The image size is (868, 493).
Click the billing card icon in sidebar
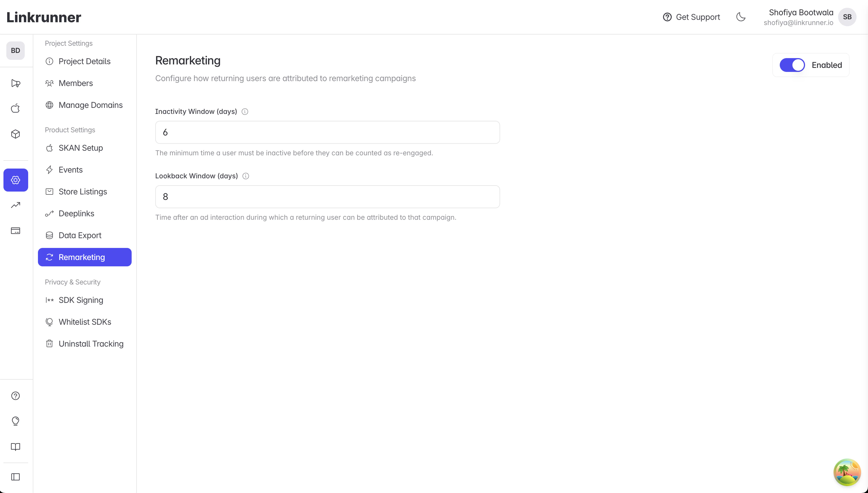16,231
